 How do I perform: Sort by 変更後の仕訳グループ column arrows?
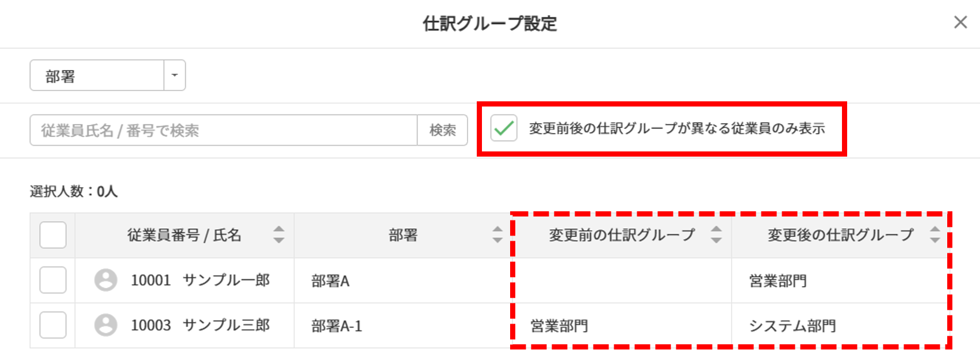click(x=935, y=234)
